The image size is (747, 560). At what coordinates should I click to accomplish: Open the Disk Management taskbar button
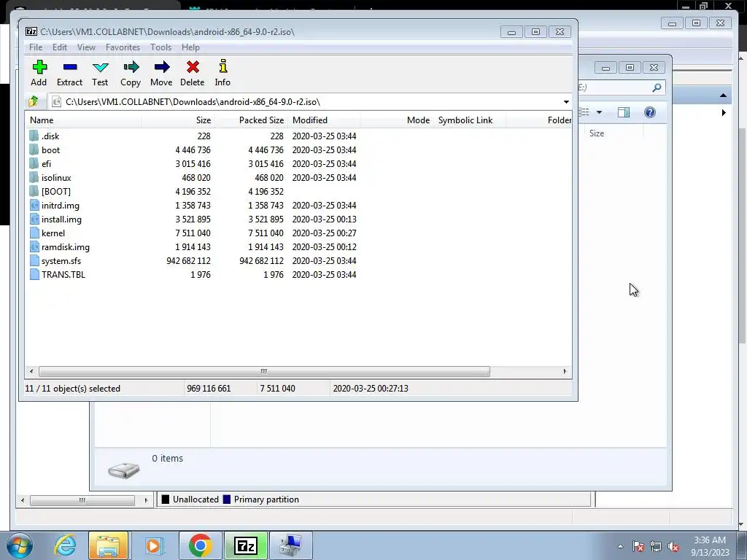pos(290,545)
